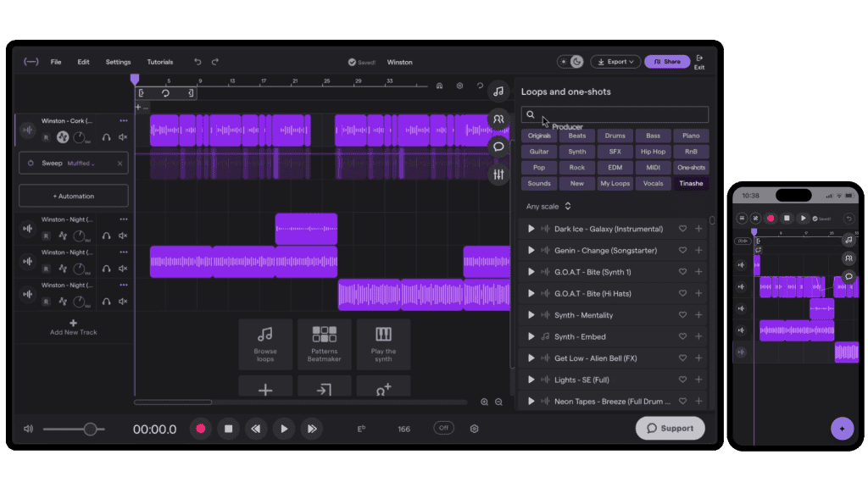Click the loops search field
The image size is (868, 488).
pyautogui.click(x=615, y=114)
